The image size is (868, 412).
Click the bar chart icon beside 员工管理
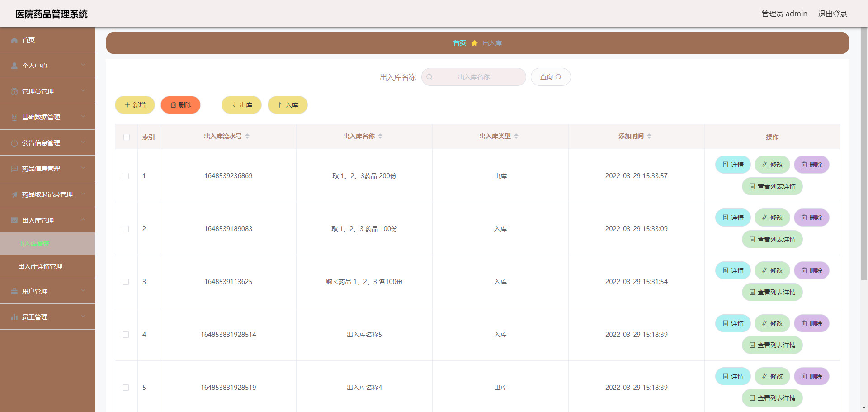pyautogui.click(x=14, y=317)
